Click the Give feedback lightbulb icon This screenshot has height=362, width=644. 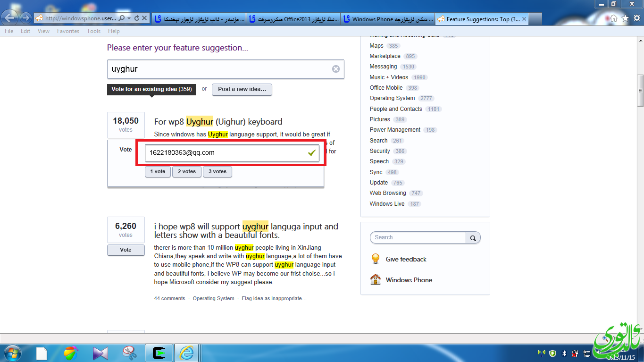coord(376,259)
